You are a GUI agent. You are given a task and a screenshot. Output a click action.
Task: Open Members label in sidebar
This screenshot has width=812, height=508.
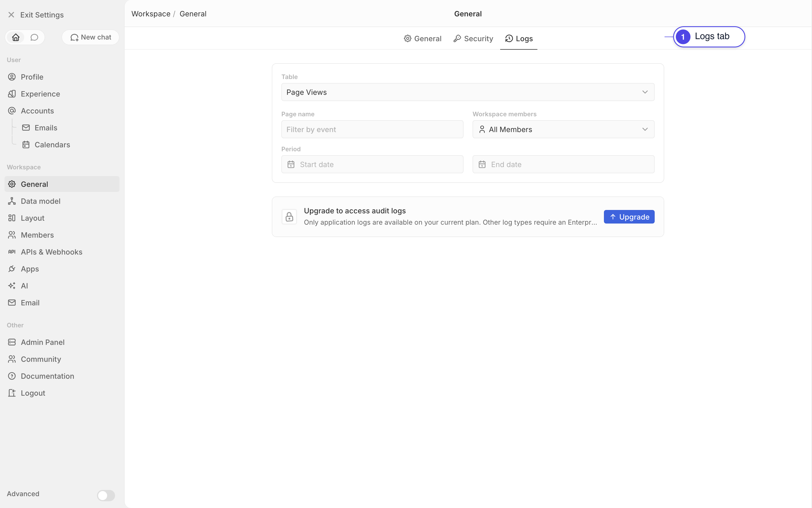[37, 235]
